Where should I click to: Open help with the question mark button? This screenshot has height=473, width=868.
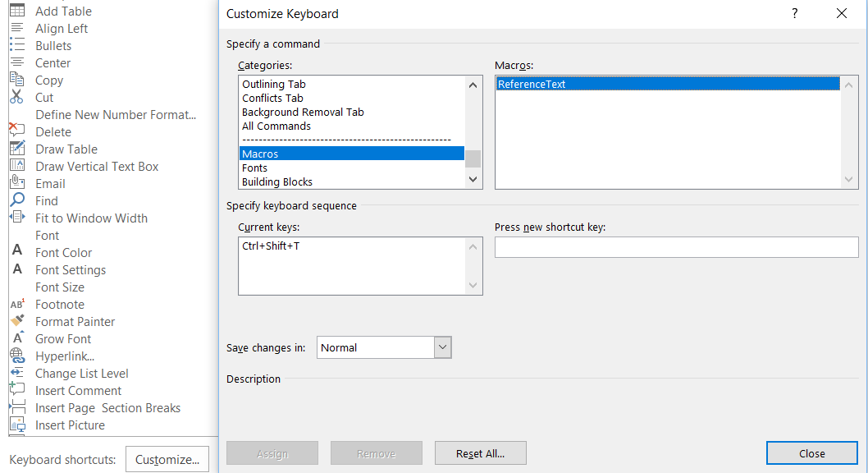(x=794, y=13)
